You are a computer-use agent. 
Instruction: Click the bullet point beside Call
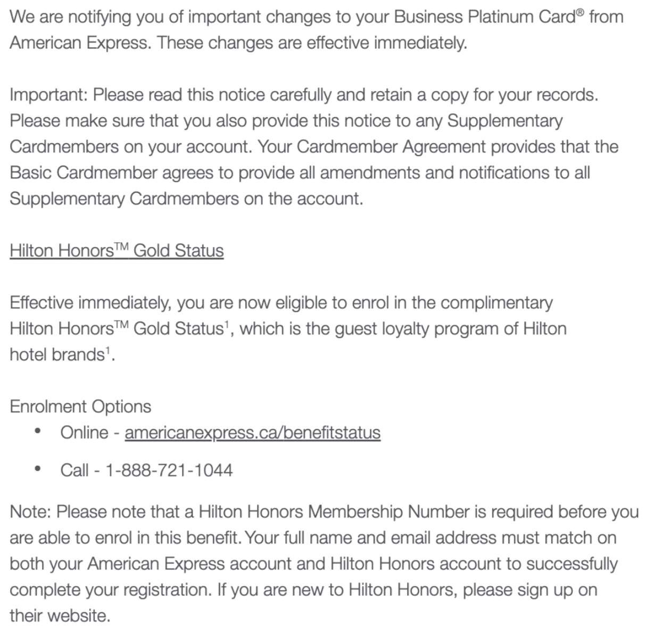pos(37,469)
